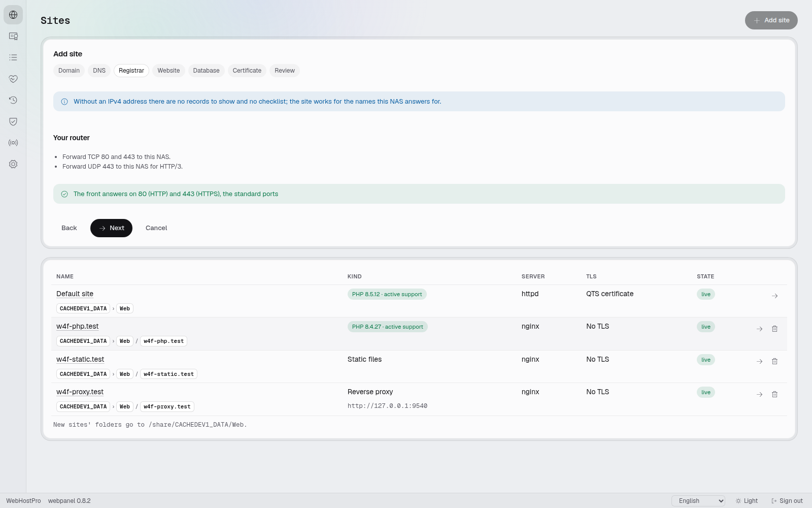Open the w4f-php.test site link
The width and height of the screenshot is (812, 508).
click(78, 326)
